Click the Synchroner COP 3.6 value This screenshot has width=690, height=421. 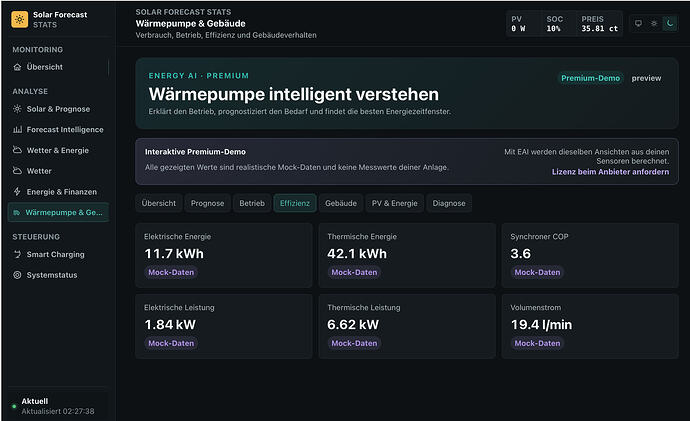coord(521,254)
